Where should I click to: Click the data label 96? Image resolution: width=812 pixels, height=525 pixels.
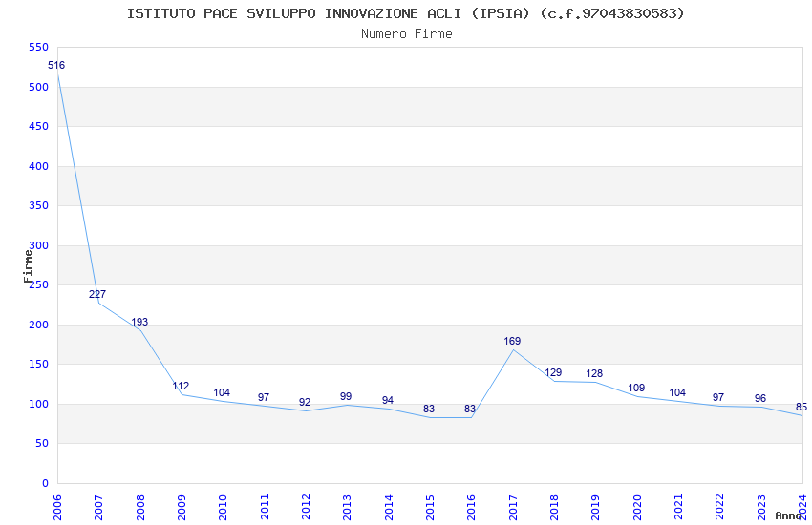click(760, 399)
